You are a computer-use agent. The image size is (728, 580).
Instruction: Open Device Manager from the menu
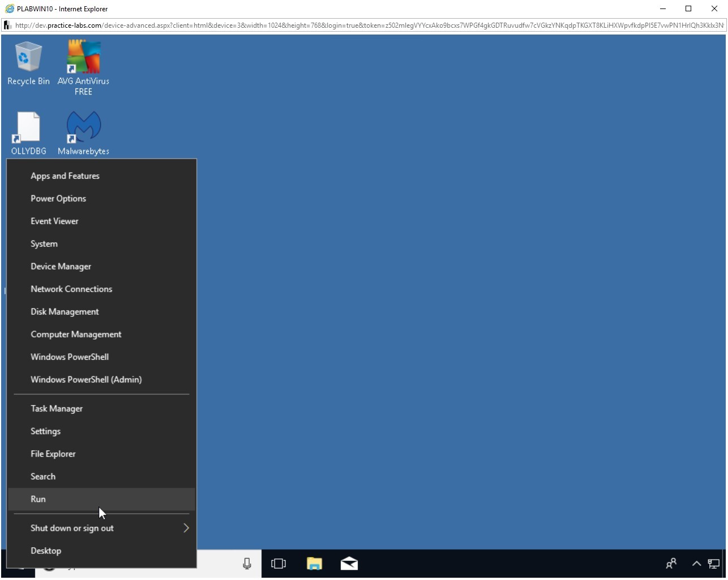[61, 266]
